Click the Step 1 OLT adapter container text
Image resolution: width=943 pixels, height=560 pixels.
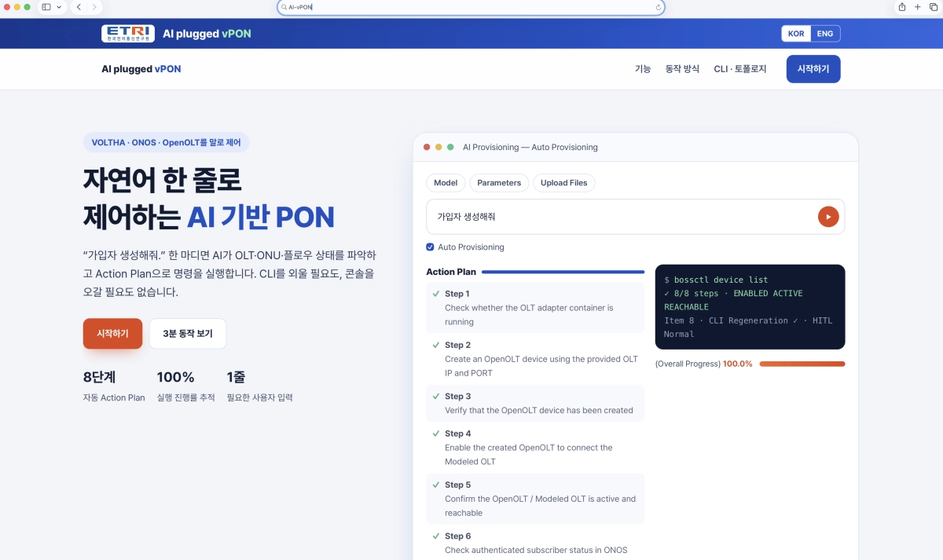point(529,315)
